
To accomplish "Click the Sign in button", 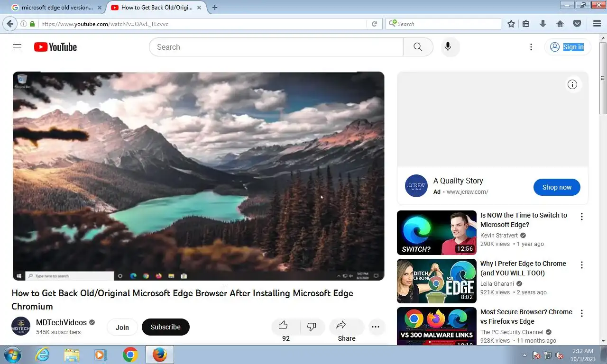I will click(567, 47).
